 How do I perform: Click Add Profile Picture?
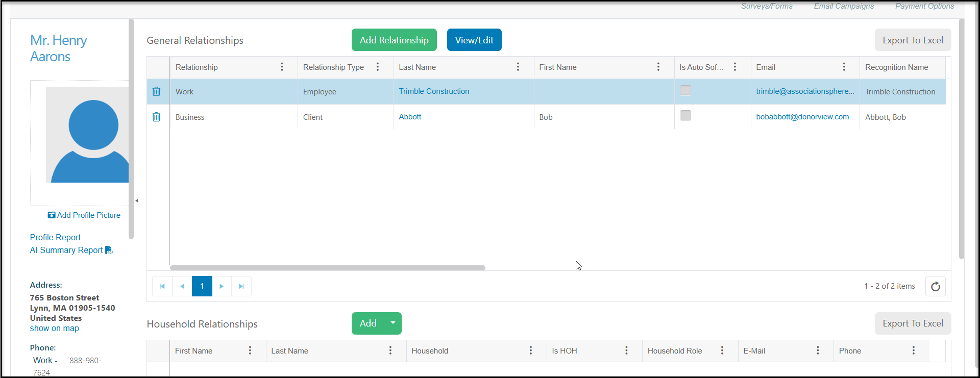[84, 215]
